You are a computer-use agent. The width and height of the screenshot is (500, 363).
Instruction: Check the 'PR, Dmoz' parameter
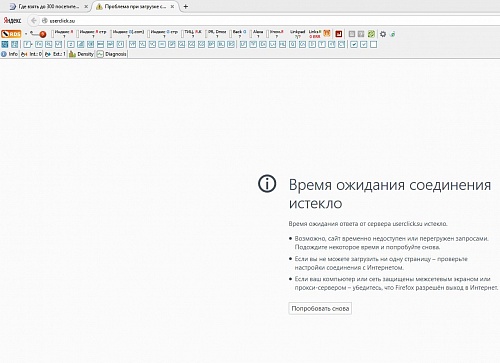(x=217, y=34)
